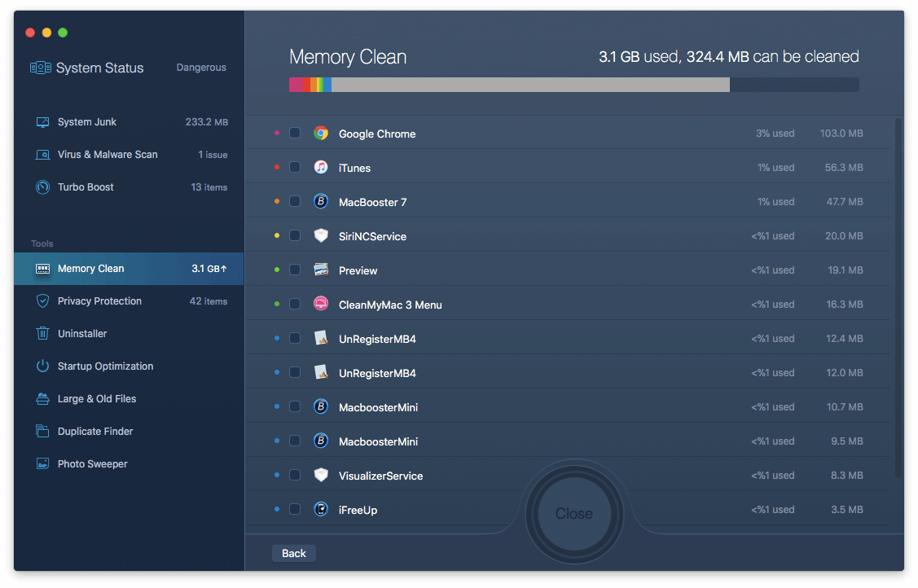Enable the Preview checkbox

pos(295,270)
